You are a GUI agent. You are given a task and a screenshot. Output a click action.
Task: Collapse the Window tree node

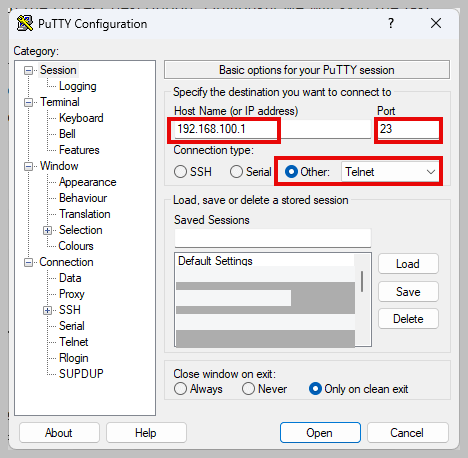(29, 166)
